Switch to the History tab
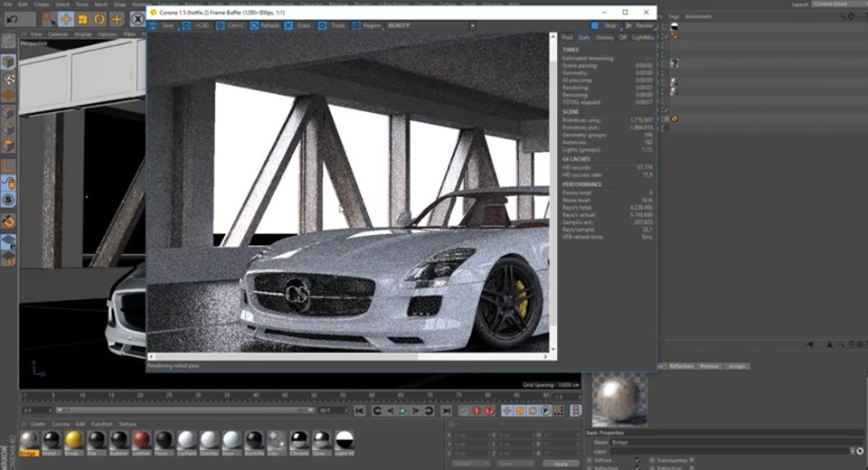 [605, 38]
